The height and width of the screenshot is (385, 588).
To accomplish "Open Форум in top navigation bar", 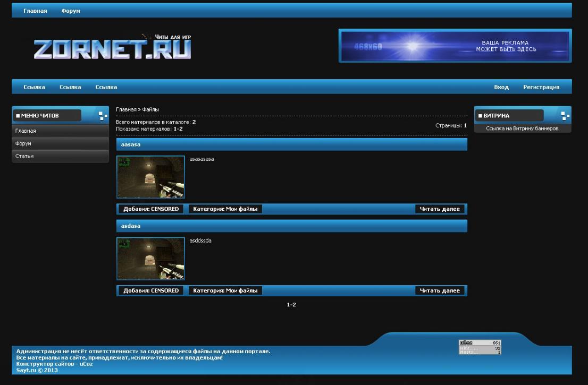I will click(x=71, y=11).
